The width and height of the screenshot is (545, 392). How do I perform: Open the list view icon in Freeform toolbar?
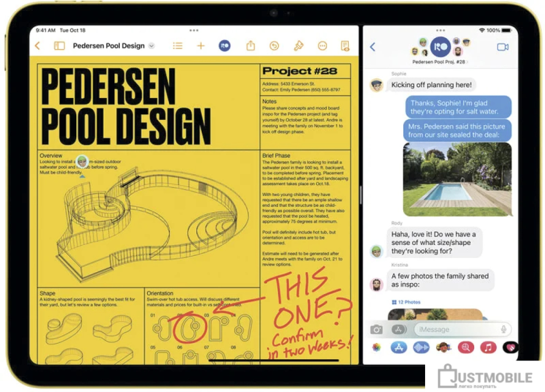coord(177,46)
